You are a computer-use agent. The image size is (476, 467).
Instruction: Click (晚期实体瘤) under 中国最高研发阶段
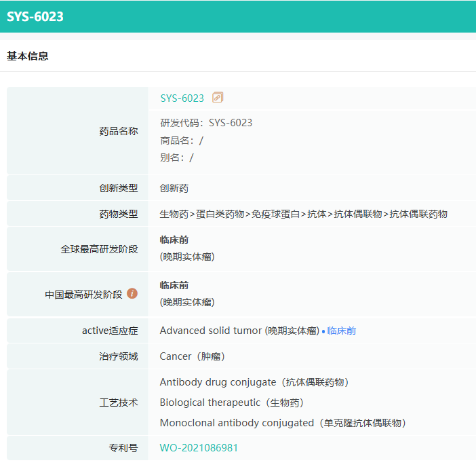tap(187, 302)
